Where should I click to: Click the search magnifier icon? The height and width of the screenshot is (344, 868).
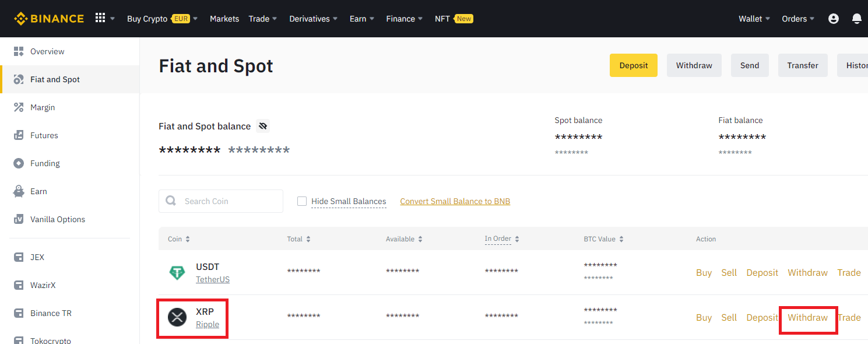pos(171,201)
